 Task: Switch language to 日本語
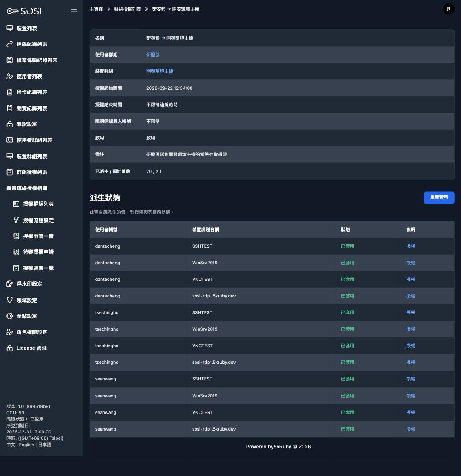44,445
